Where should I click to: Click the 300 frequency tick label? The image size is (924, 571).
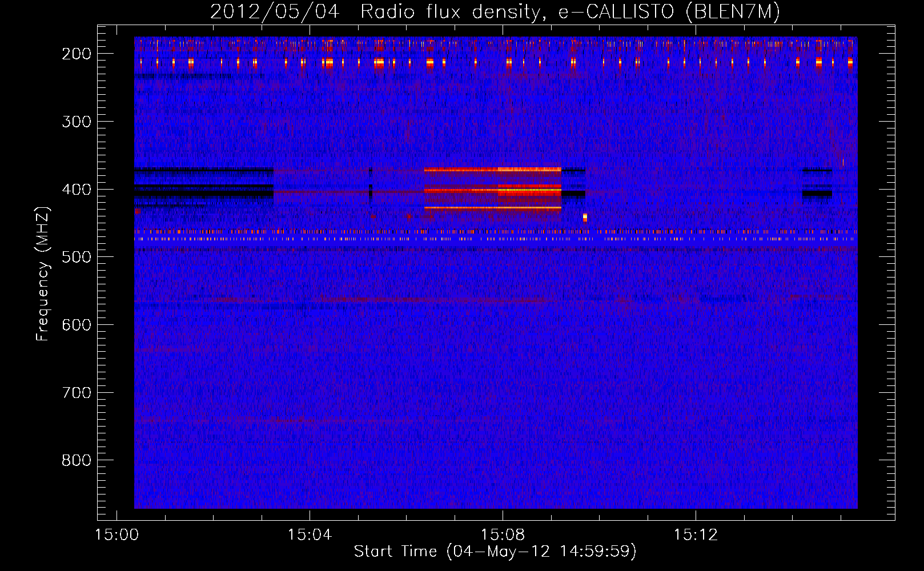(x=77, y=122)
